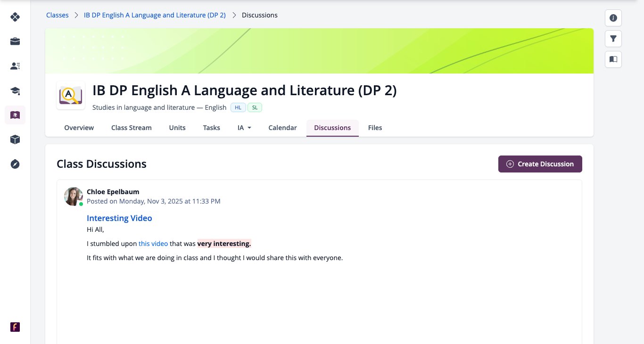The height and width of the screenshot is (344, 644).
Task: Open the open-book icon below filter
Action: click(x=613, y=59)
